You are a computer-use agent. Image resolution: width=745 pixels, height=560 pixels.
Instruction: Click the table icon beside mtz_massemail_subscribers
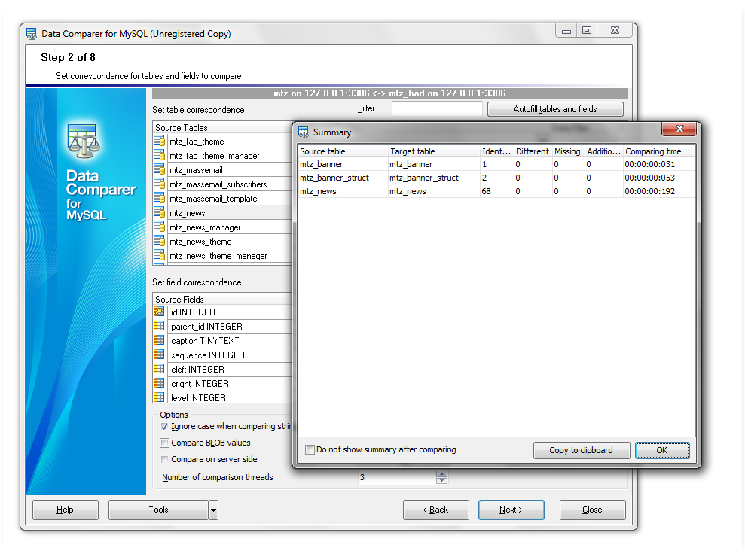159,183
